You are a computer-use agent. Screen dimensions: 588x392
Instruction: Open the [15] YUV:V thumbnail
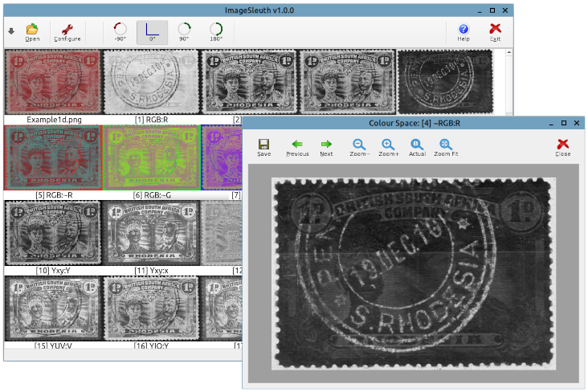pyautogui.click(x=53, y=308)
